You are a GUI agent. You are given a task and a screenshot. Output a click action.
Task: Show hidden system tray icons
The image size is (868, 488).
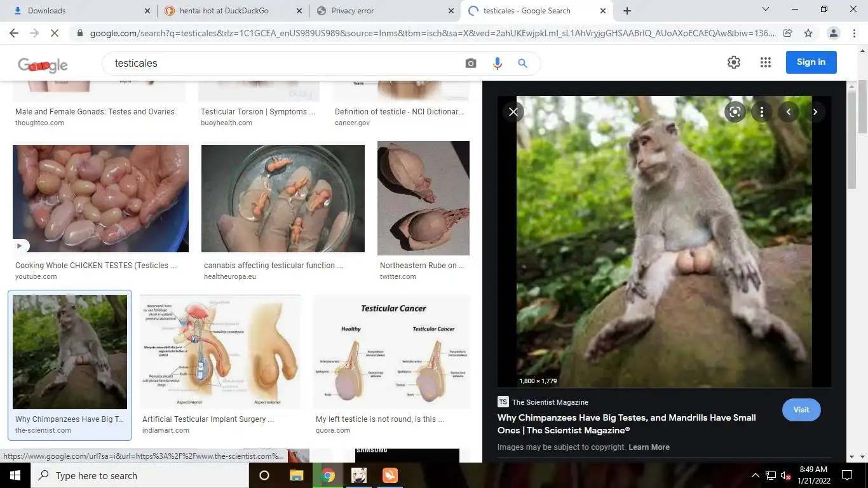click(x=756, y=475)
